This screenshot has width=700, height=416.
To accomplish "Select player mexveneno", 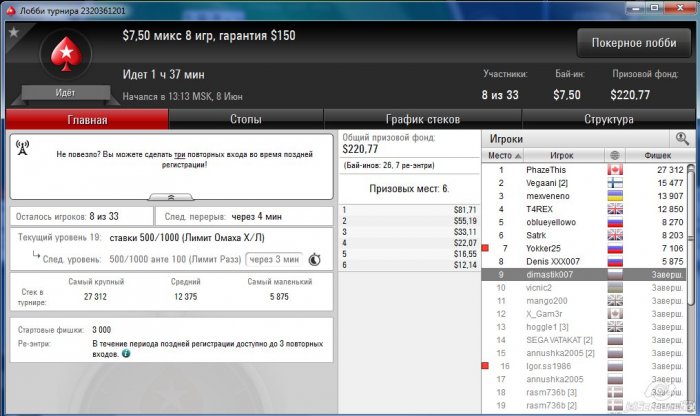I will tap(583, 196).
